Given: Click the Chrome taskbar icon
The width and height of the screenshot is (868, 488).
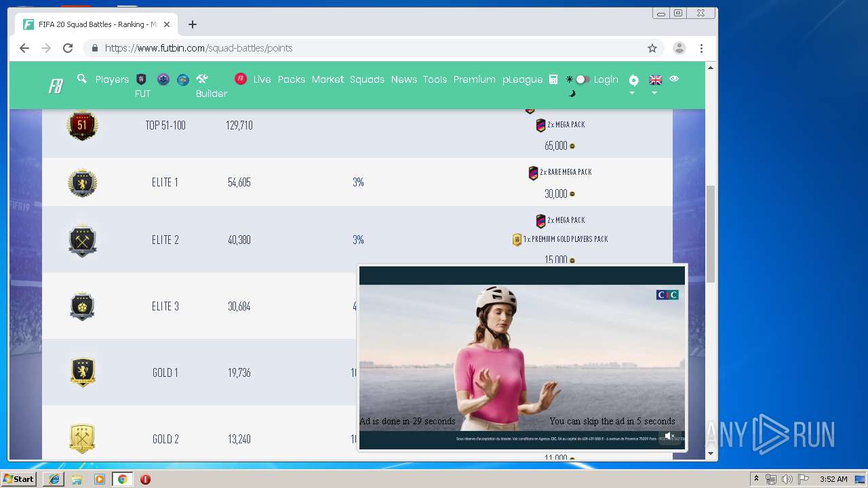Looking at the screenshot, I should tap(122, 479).
